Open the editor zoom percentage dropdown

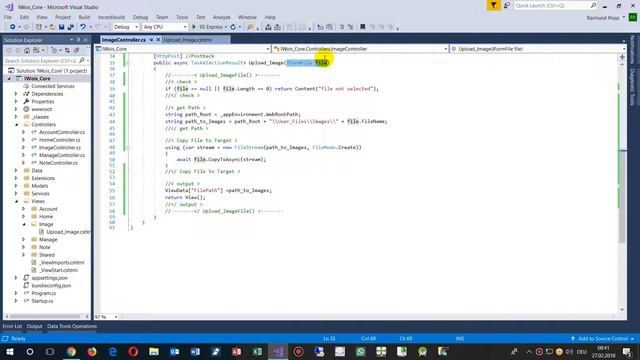click(x=116, y=317)
